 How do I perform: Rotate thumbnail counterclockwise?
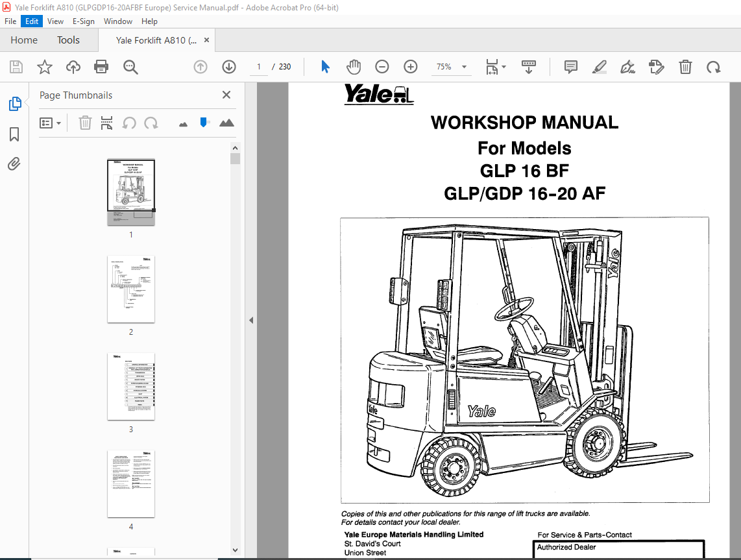129,123
